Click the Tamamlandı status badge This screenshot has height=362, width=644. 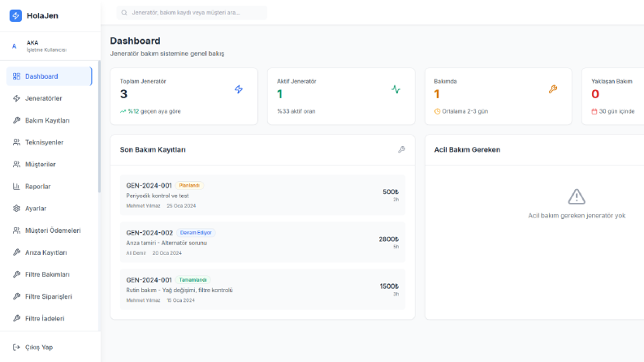pos(192,280)
